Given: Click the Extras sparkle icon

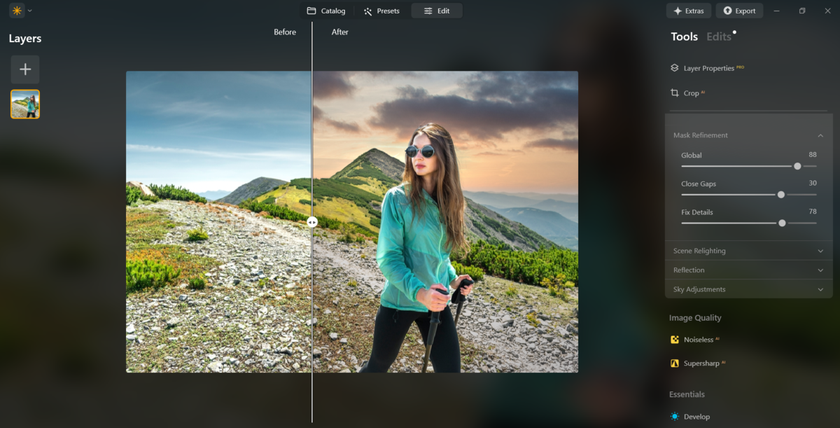Looking at the screenshot, I should pos(678,11).
